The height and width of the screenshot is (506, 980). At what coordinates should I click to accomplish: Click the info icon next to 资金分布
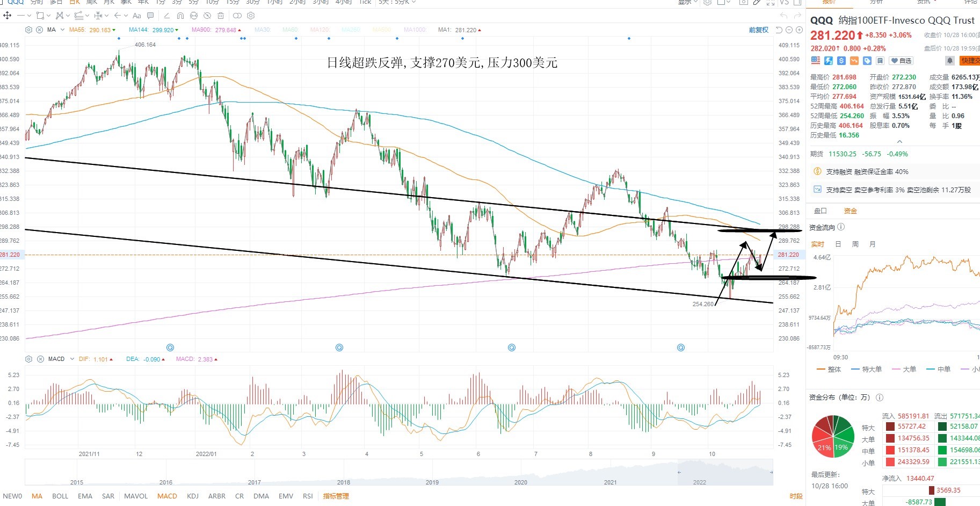click(880, 397)
